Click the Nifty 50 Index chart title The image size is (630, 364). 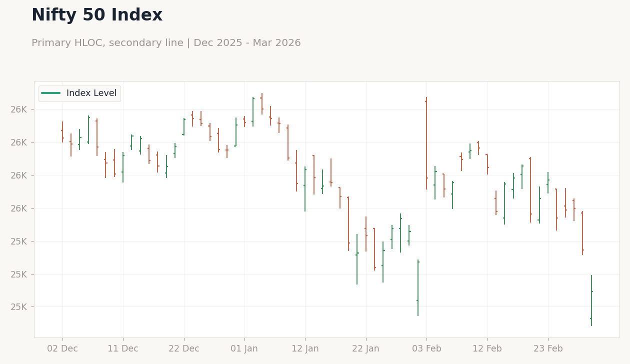click(x=97, y=15)
